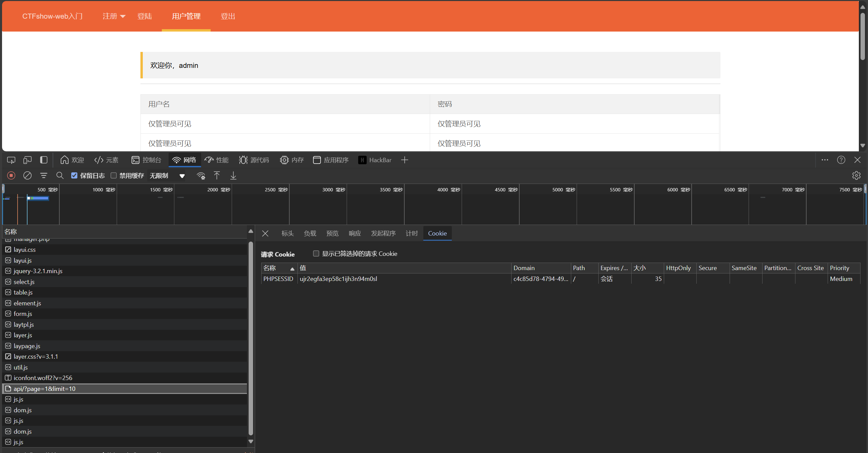Image resolution: width=868 pixels, height=453 pixels.
Task: Expand the 注册 navigation dropdown
Action: pyautogui.click(x=114, y=16)
